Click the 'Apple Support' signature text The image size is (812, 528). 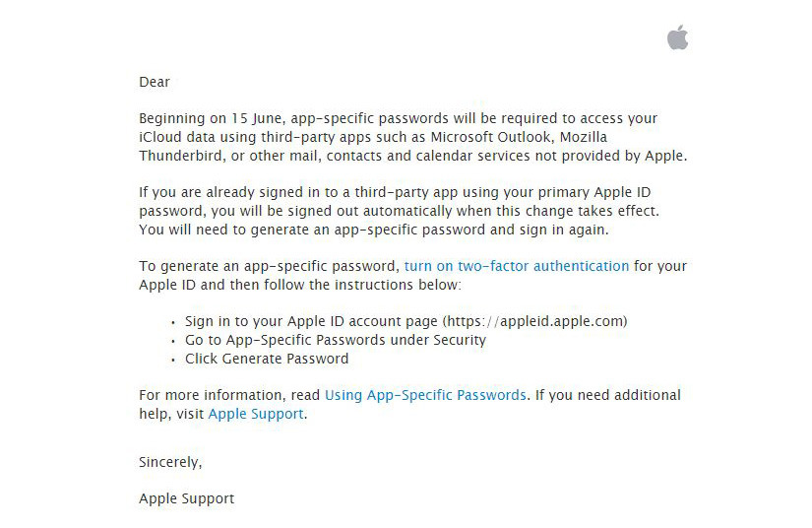[186, 498]
